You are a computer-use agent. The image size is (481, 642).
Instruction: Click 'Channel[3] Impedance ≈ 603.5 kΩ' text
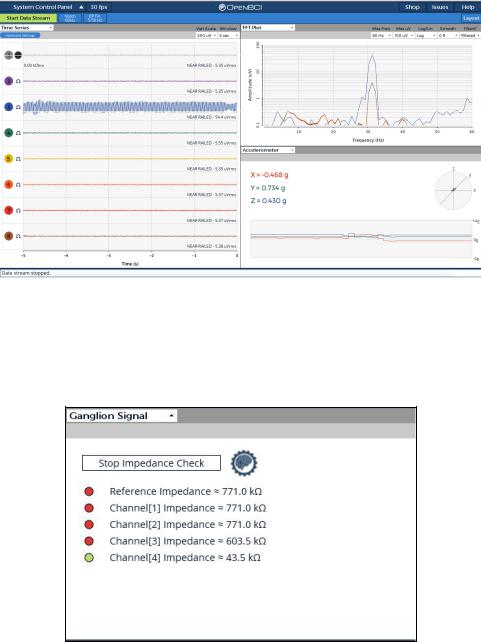187,541
